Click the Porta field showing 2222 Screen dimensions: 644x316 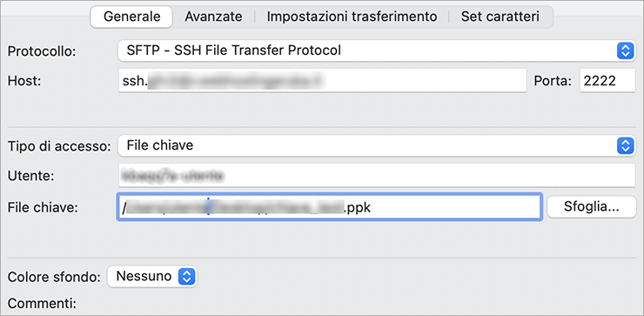point(607,81)
